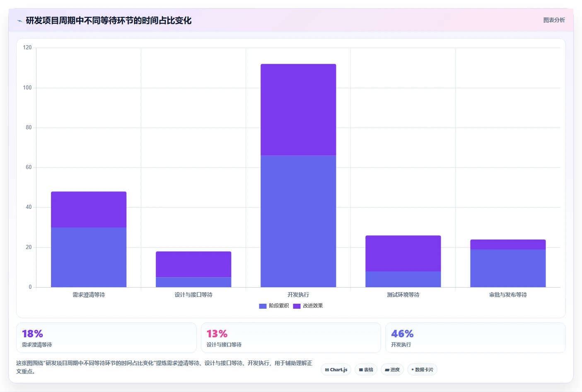582x392 pixels.
Task: Click the blue 阶段累积 bar for 开发执行
Action: pos(298,221)
